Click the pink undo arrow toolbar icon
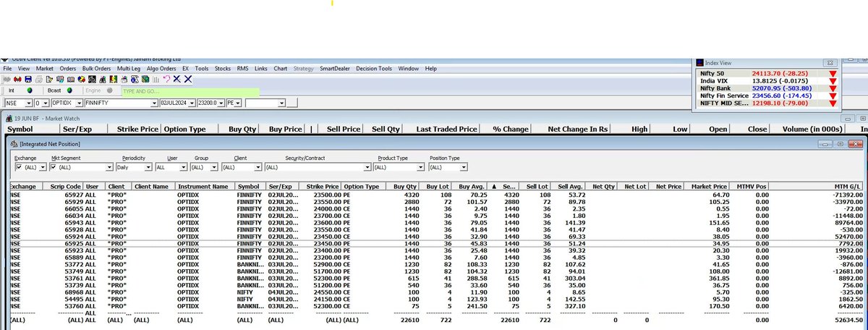Viewport: 868px width, 330px height. pyautogui.click(x=166, y=80)
